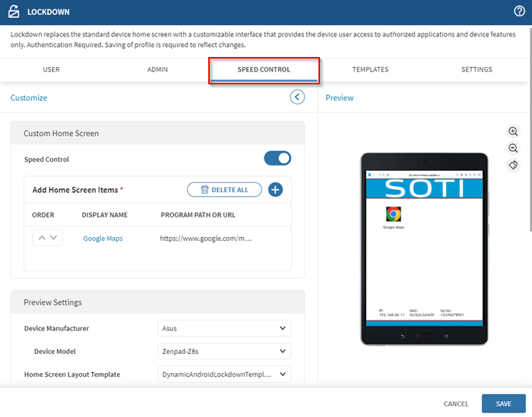
Task: Save the lockdown profile
Action: click(x=502, y=403)
